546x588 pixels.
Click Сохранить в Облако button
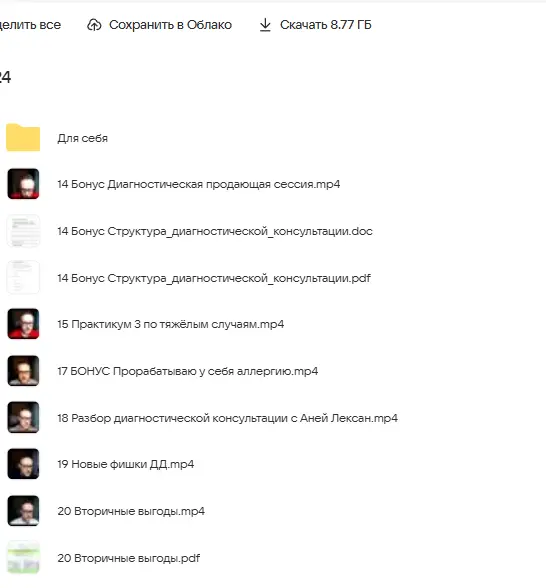pyautogui.click(x=159, y=25)
